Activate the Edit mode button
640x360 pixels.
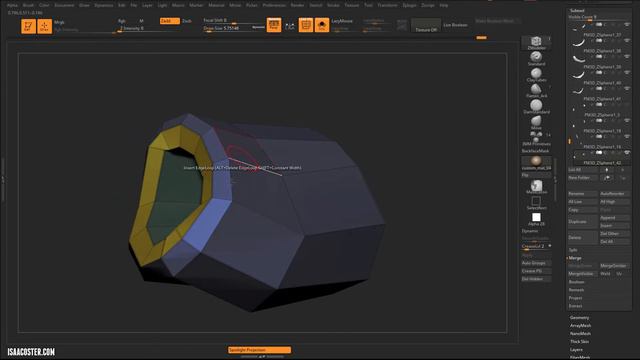pos(28,26)
